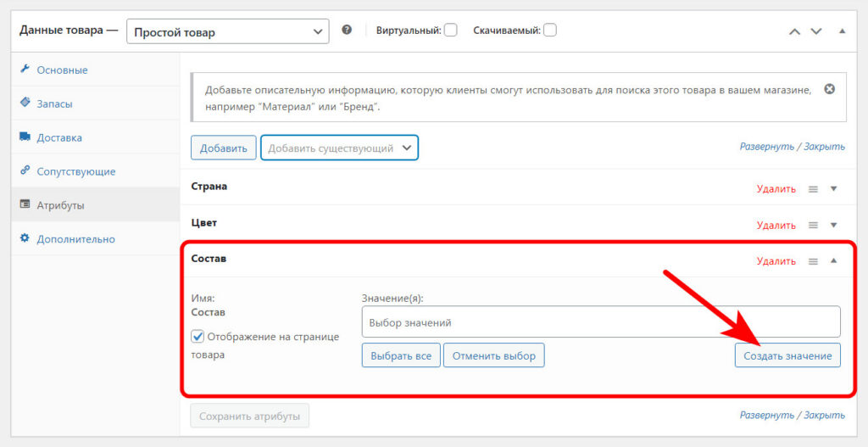Click Сохранить атрибуты button
868x447 pixels.
tap(250, 416)
